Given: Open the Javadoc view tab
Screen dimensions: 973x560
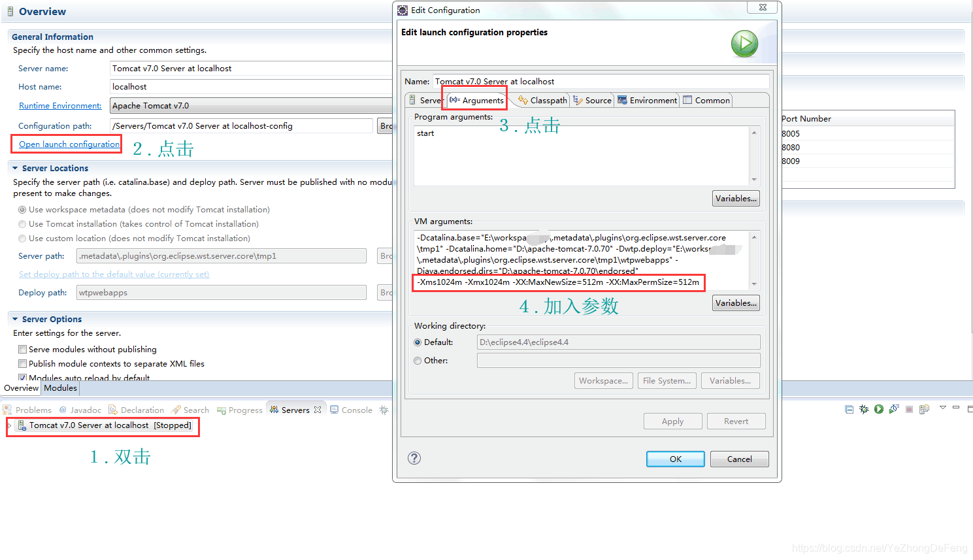Looking at the screenshot, I should 80,410.
